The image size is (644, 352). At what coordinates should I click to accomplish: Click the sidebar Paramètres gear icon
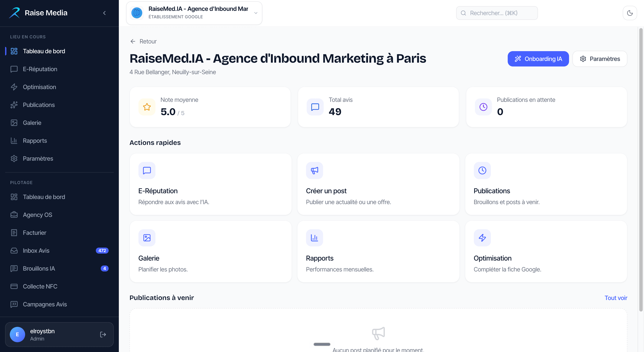[14, 159]
